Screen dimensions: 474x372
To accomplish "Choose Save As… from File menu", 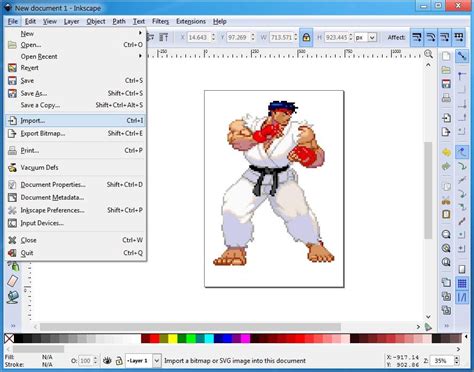I will pos(76,93).
